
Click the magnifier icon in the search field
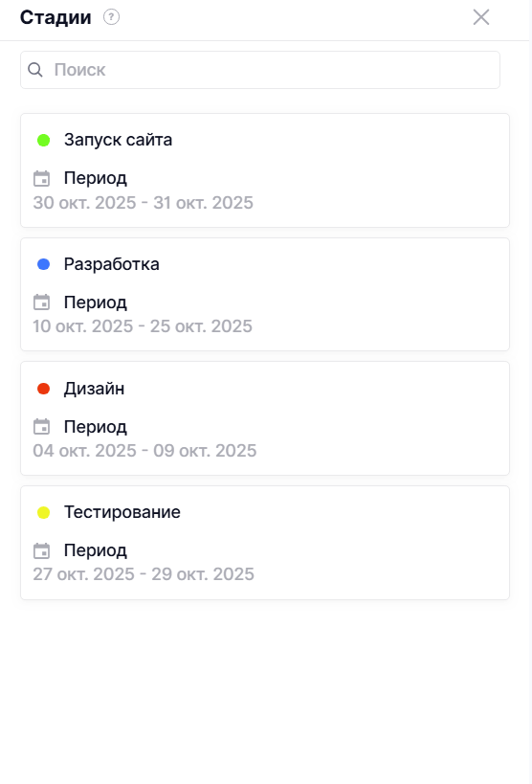[35, 70]
